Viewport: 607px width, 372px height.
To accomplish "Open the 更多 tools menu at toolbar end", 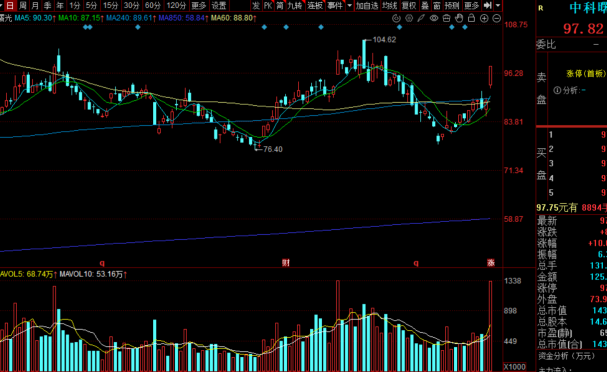I will click(x=472, y=5).
